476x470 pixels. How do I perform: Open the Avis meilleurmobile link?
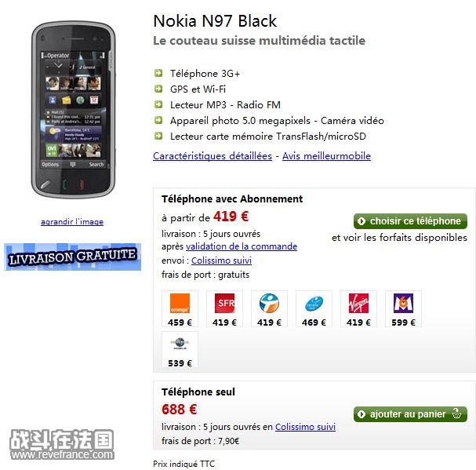326,156
